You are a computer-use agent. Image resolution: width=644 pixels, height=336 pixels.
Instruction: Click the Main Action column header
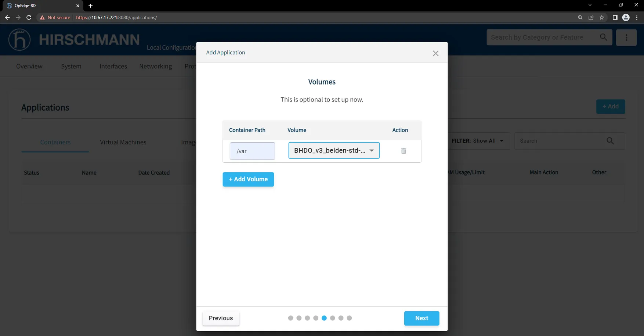544,172
